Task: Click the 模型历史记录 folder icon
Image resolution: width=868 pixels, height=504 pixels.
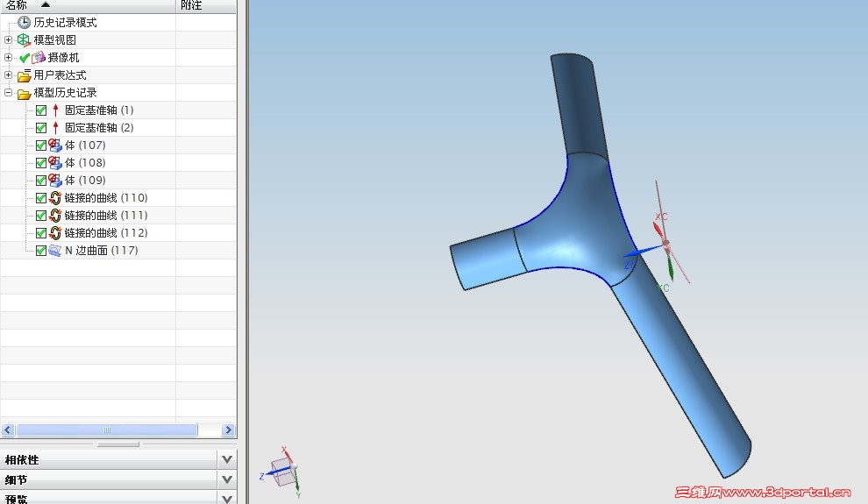Action: pyautogui.click(x=24, y=93)
